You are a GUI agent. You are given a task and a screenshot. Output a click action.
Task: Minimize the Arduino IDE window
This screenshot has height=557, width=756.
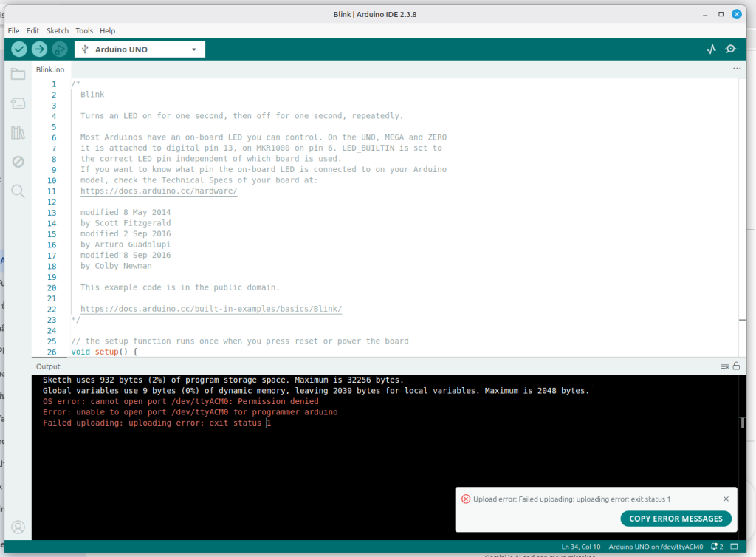[x=705, y=15]
